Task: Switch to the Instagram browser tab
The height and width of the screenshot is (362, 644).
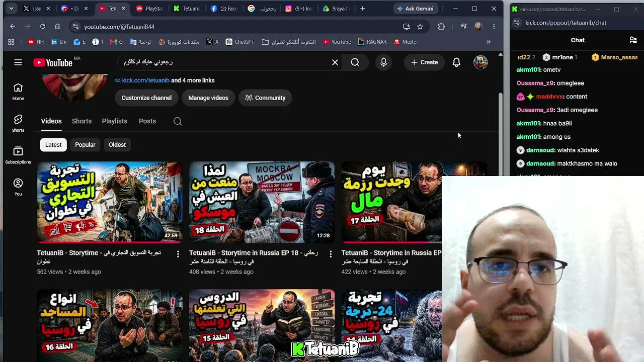Action: click(x=299, y=9)
